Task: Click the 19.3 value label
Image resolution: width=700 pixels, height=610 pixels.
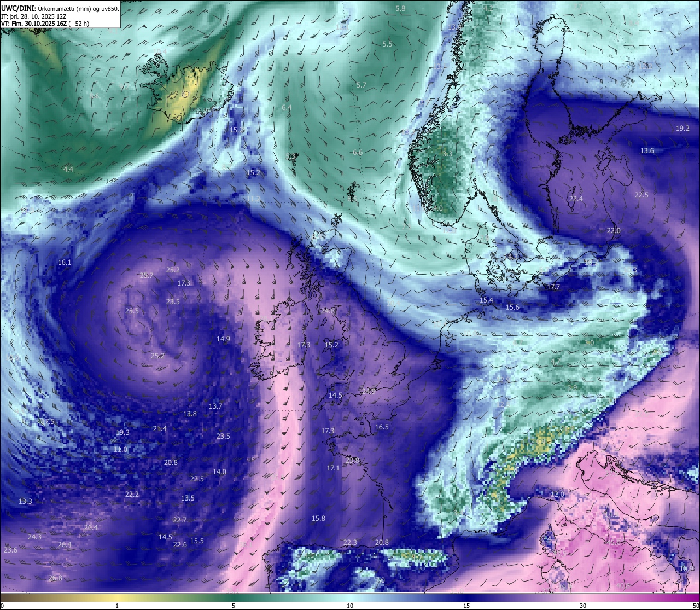Action: pos(122,433)
